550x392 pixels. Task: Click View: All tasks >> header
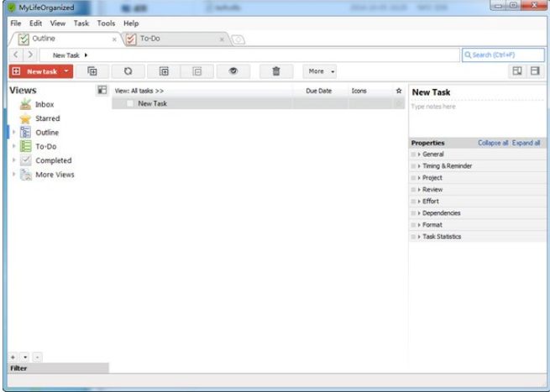coord(139,91)
